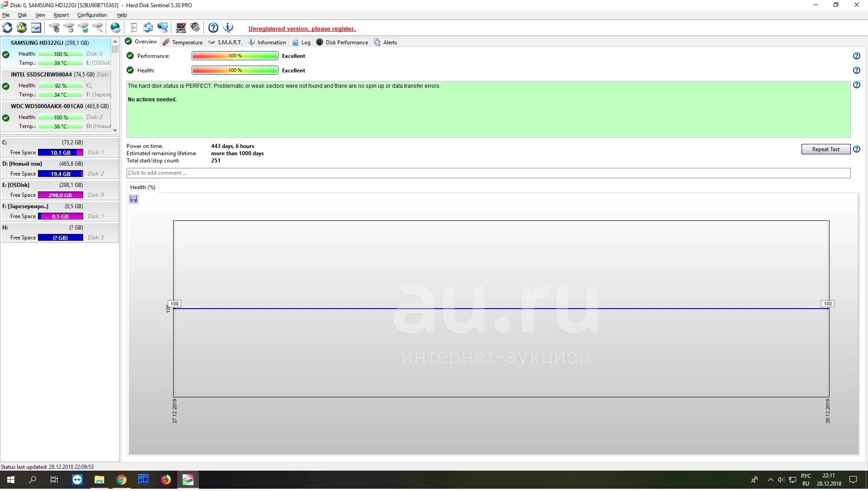Click the speaker sound icon in the toolbar
Viewport: 868px width, 491px height.
click(x=195, y=28)
